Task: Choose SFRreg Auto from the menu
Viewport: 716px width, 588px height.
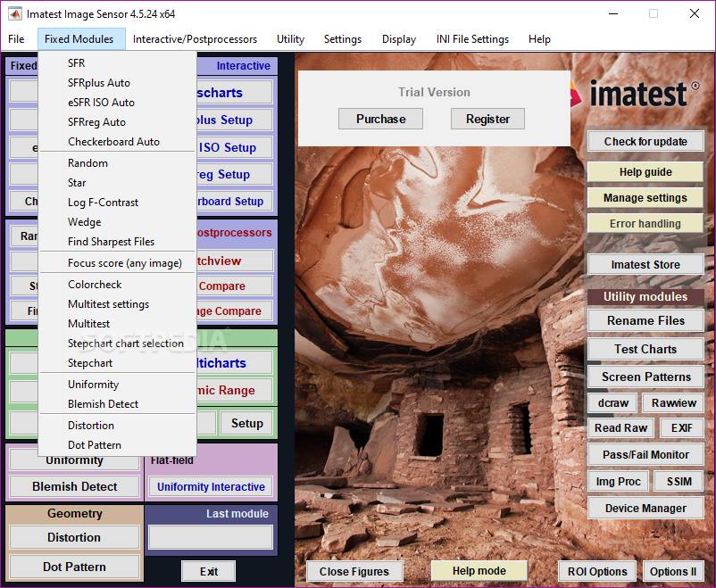Action: coord(118,122)
